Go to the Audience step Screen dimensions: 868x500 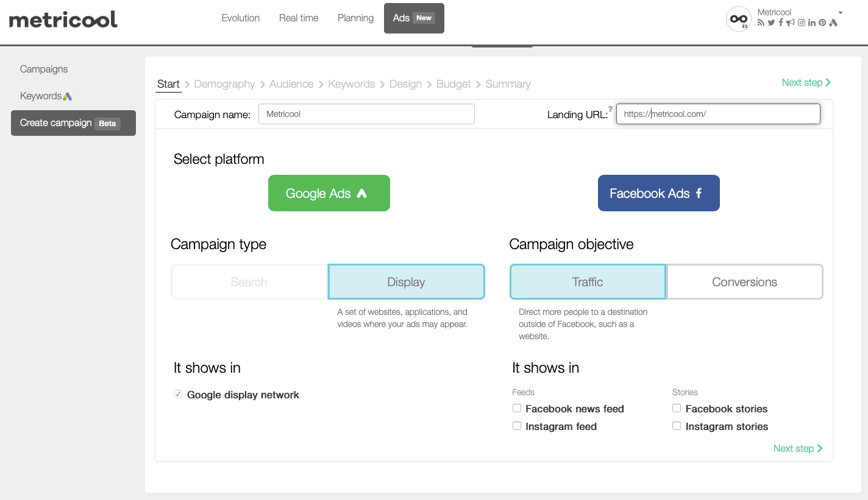(x=291, y=84)
